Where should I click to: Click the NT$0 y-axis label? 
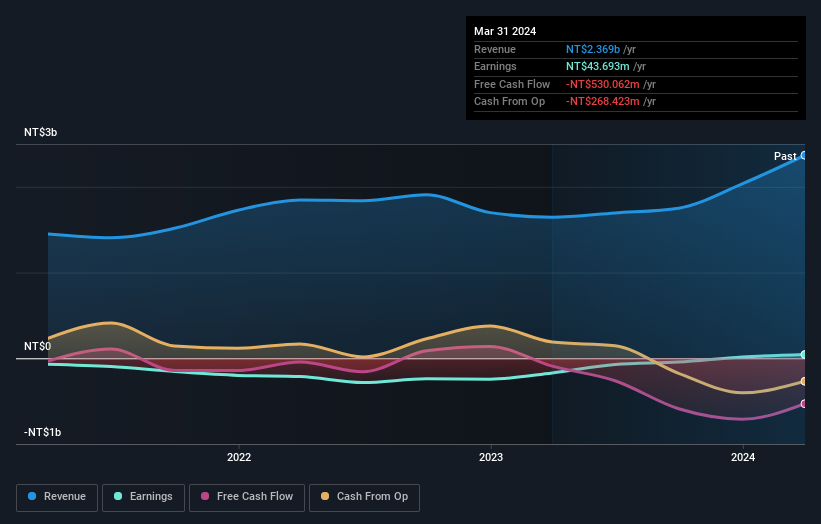37,347
